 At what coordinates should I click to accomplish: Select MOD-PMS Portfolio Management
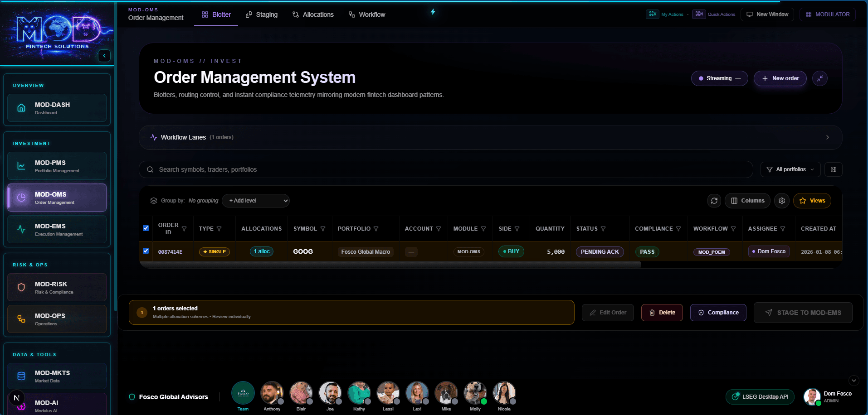tap(57, 166)
